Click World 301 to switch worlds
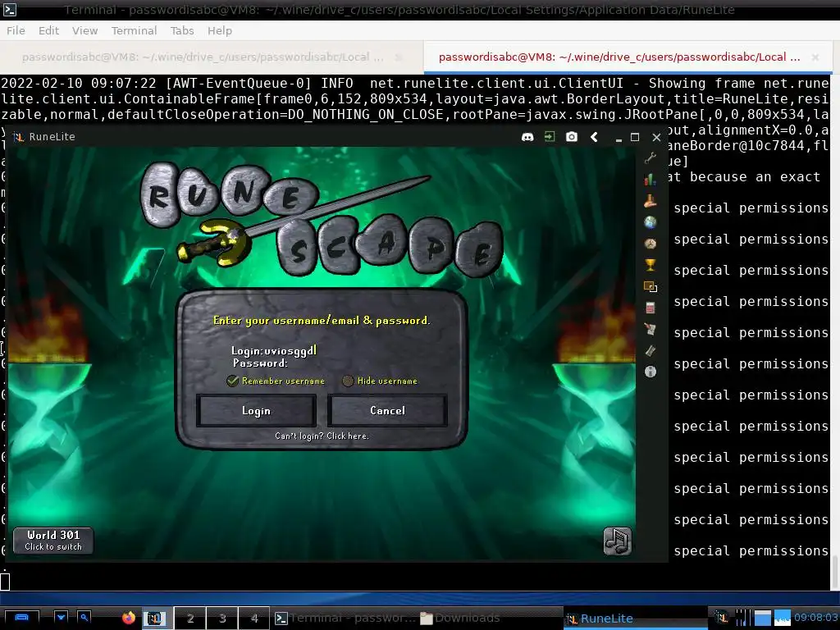The image size is (840, 630). tap(53, 540)
